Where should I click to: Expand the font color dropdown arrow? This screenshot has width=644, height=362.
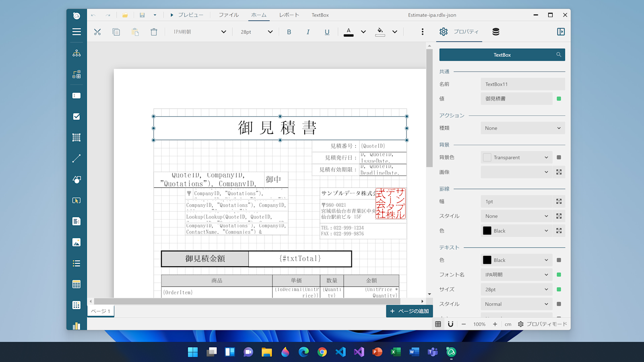click(363, 32)
